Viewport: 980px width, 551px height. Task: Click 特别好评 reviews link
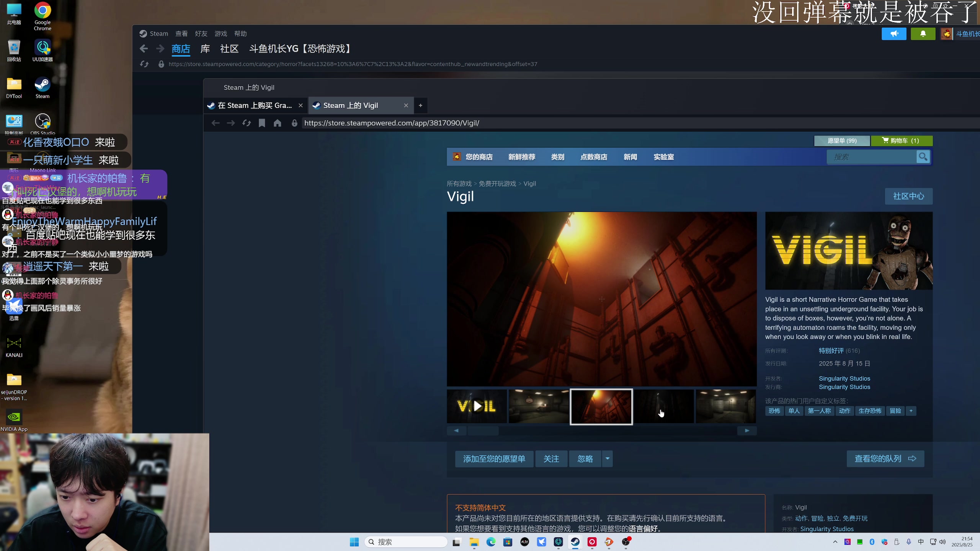[x=831, y=351]
